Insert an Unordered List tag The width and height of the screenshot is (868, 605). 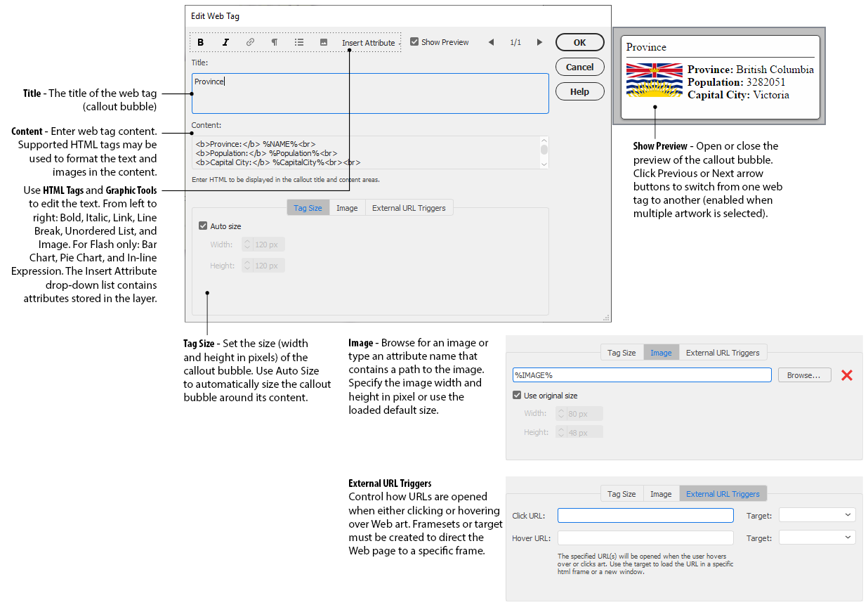click(x=299, y=42)
